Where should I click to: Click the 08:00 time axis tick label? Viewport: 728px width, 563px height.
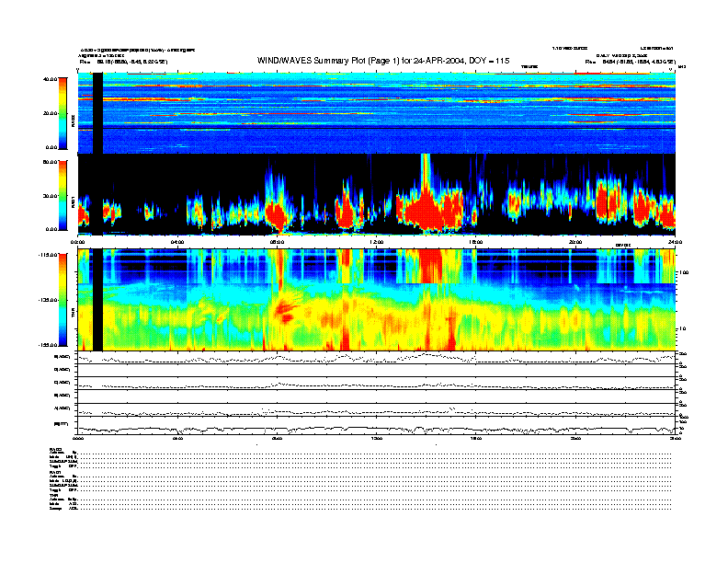click(x=277, y=242)
